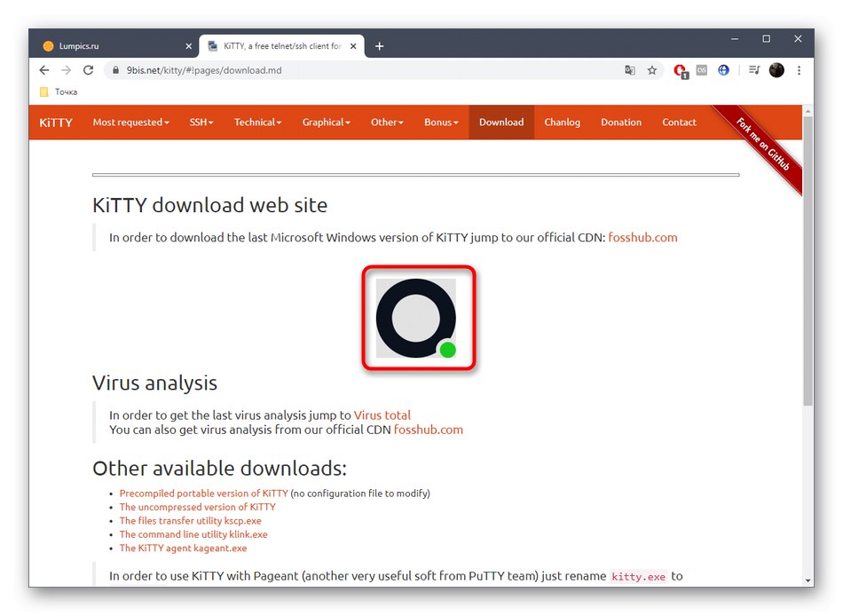The height and width of the screenshot is (616, 843).
Task: Click the kitty.exe code text
Action: [638, 577]
